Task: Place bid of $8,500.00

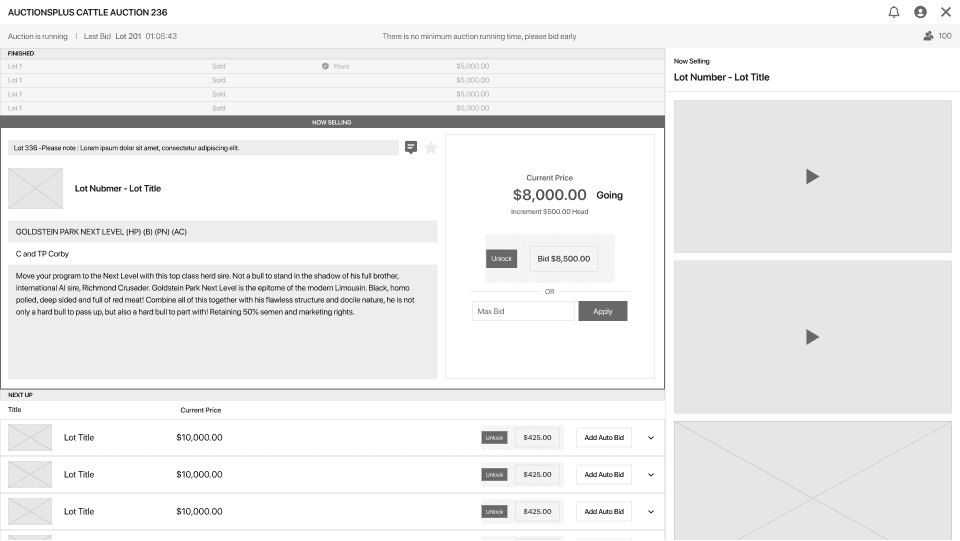Action: click(564, 259)
